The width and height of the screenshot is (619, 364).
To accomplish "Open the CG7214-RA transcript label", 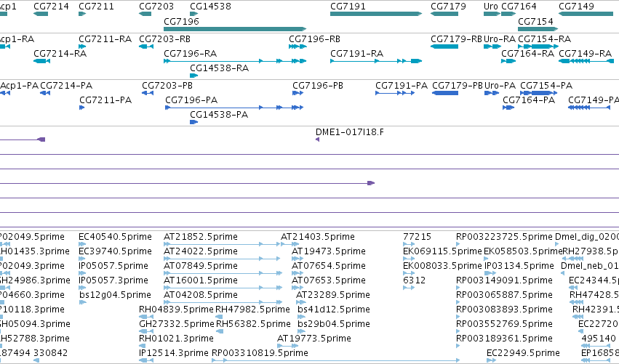I will (x=60, y=54).
